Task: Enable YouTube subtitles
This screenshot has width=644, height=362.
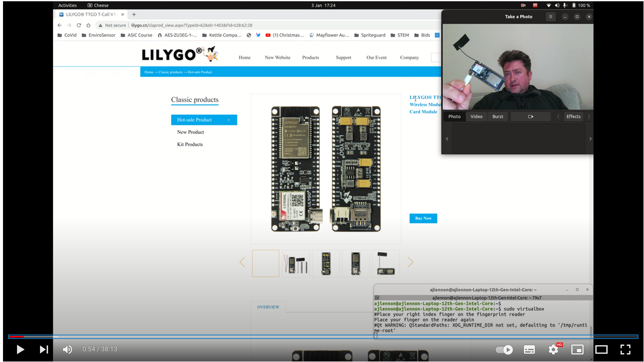Action: click(x=529, y=349)
